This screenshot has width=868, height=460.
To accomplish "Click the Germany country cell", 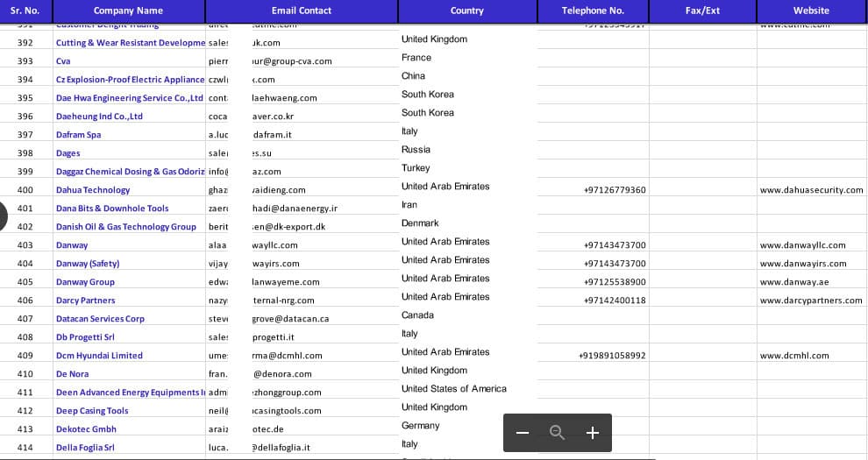I will (x=421, y=426).
